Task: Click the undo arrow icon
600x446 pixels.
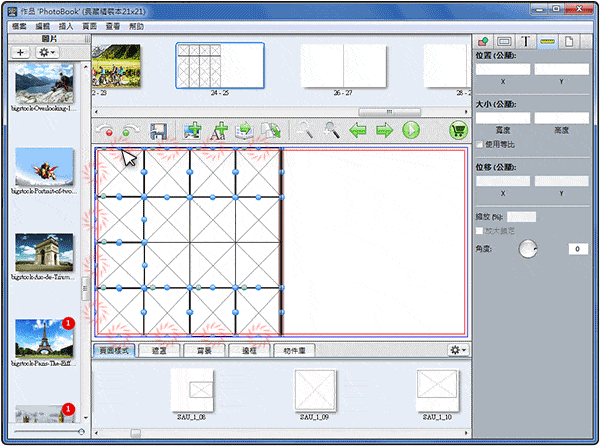Action: [105, 131]
